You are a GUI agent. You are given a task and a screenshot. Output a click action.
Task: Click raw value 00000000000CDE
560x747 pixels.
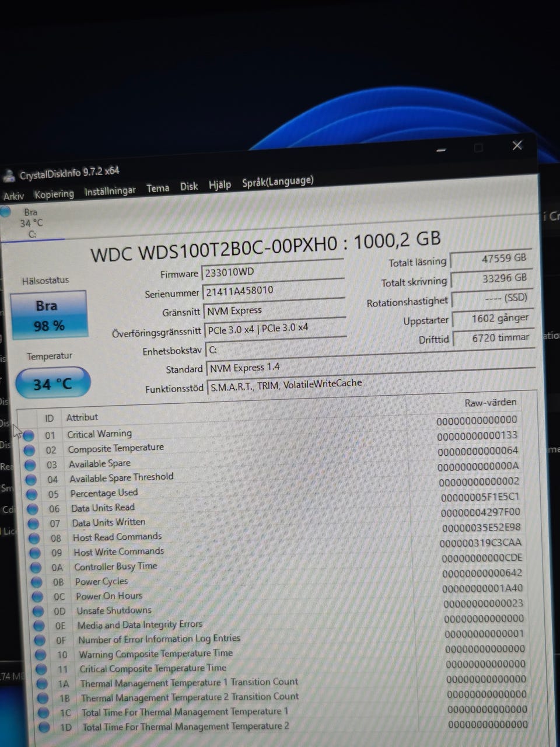pos(482,557)
